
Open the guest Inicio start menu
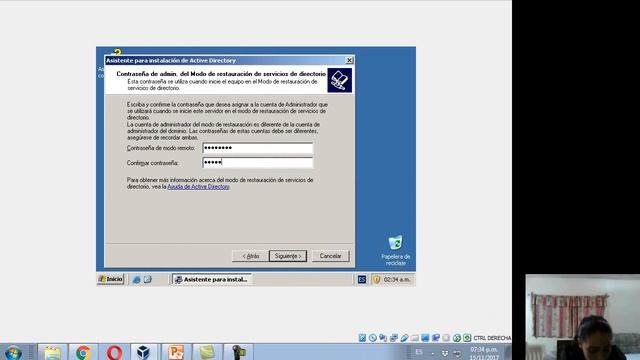[111, 279]
